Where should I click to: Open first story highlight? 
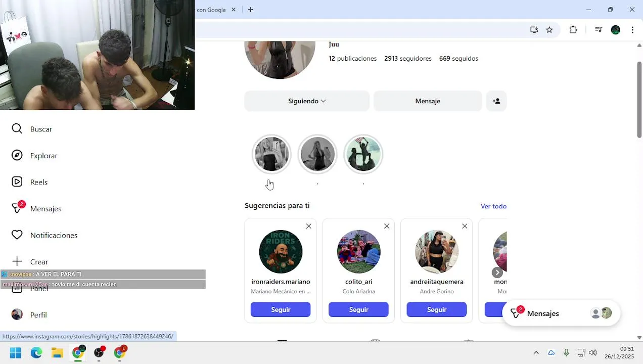pos(271,154)
